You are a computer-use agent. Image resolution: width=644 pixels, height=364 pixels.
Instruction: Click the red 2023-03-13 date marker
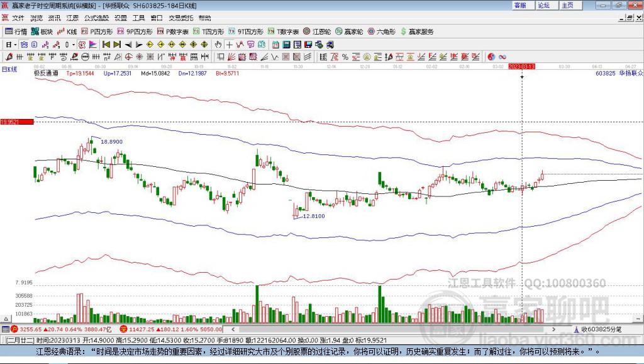coord(521,66)
